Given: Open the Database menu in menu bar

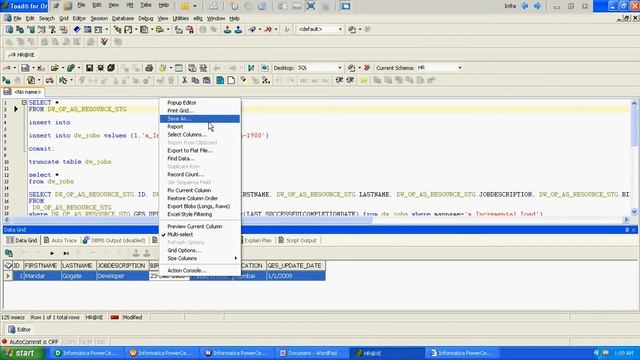Looking at the screenshot, I should tap(123, 18).
